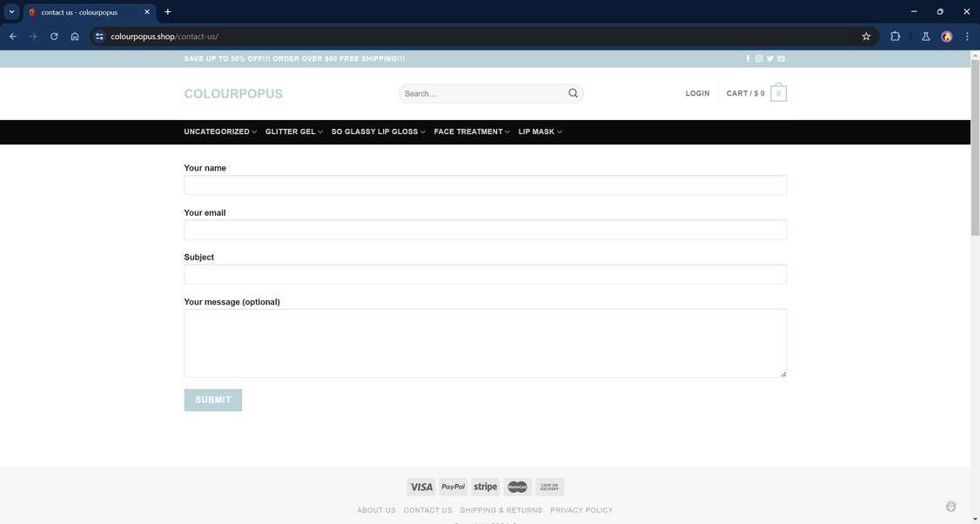Expand the So Glassy Lip Gloss menu
This screenshot has height=524, width=980.
click(x=378, y=132)
